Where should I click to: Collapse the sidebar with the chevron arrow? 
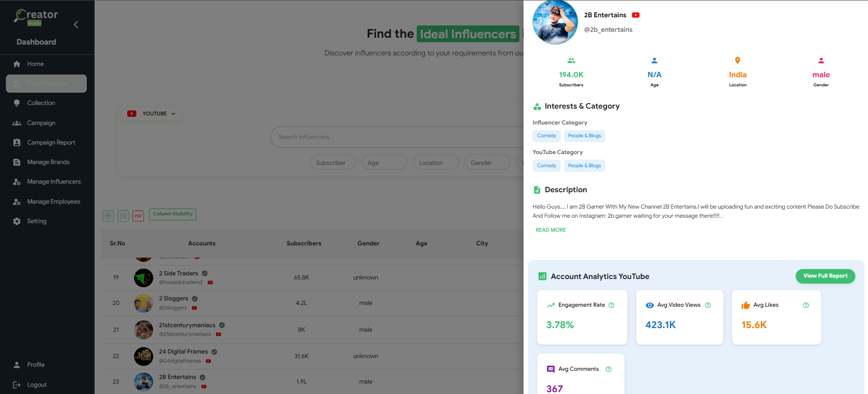point(76,25)
